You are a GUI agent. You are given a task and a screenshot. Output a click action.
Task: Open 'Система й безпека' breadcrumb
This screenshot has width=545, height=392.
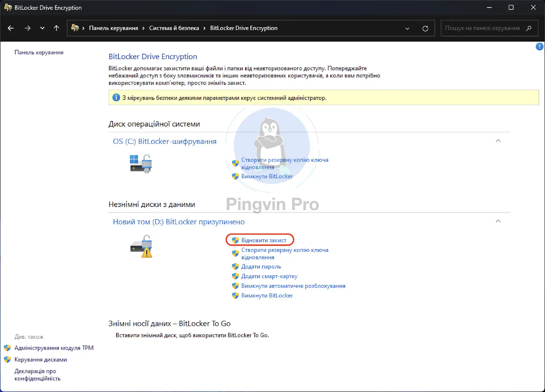174,28
